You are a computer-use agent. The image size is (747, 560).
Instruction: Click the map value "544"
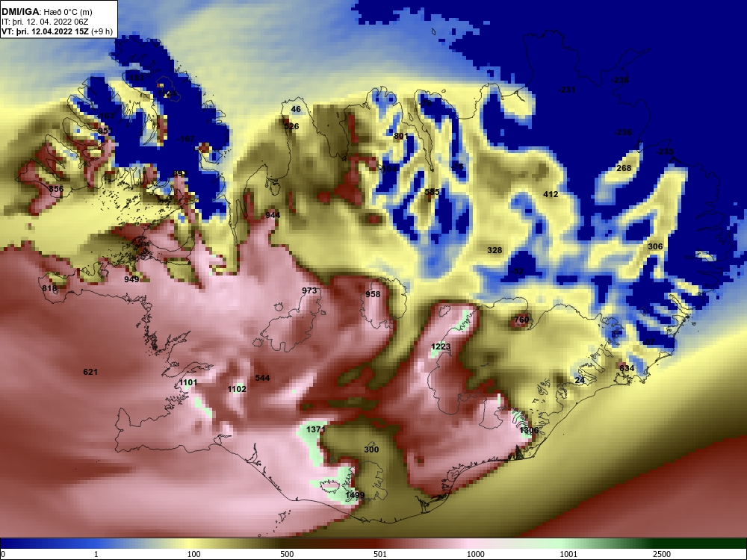click(x=262, y=378)
